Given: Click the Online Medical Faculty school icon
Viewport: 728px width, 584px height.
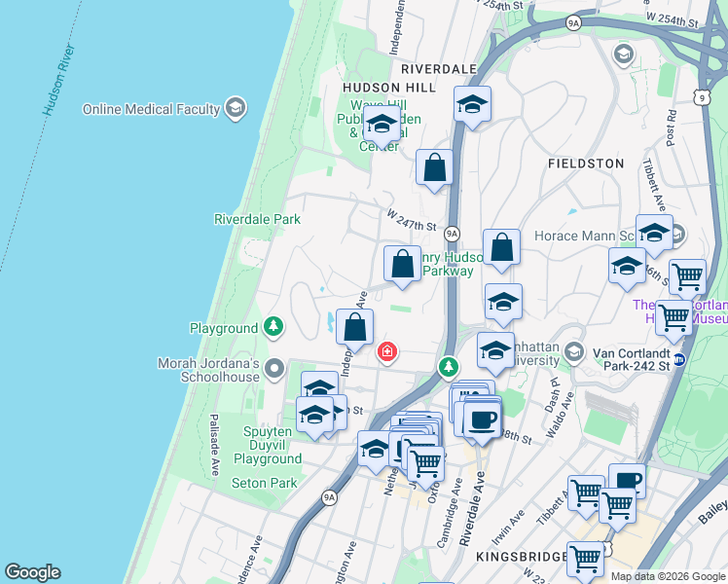Looking at the screenshot, I should click(x=236, y=108).
